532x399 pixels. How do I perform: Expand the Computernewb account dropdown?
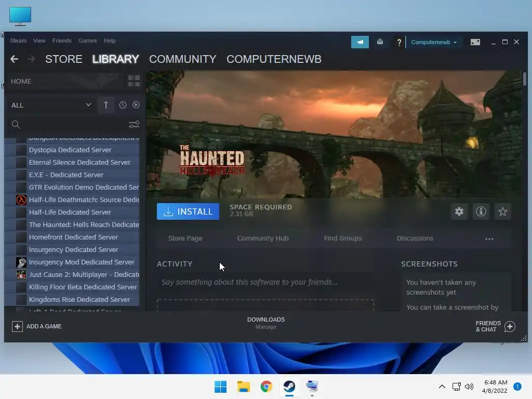[x=434, y=42]
